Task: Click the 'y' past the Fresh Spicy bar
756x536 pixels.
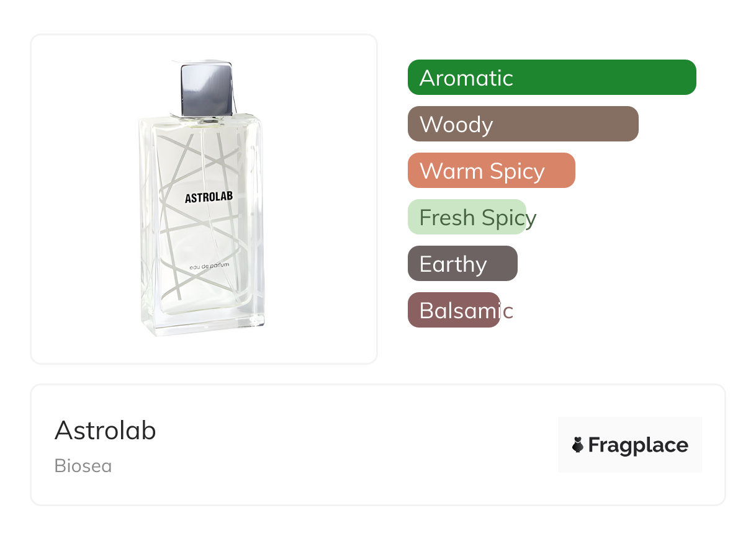Action: (x=530, y=218)
